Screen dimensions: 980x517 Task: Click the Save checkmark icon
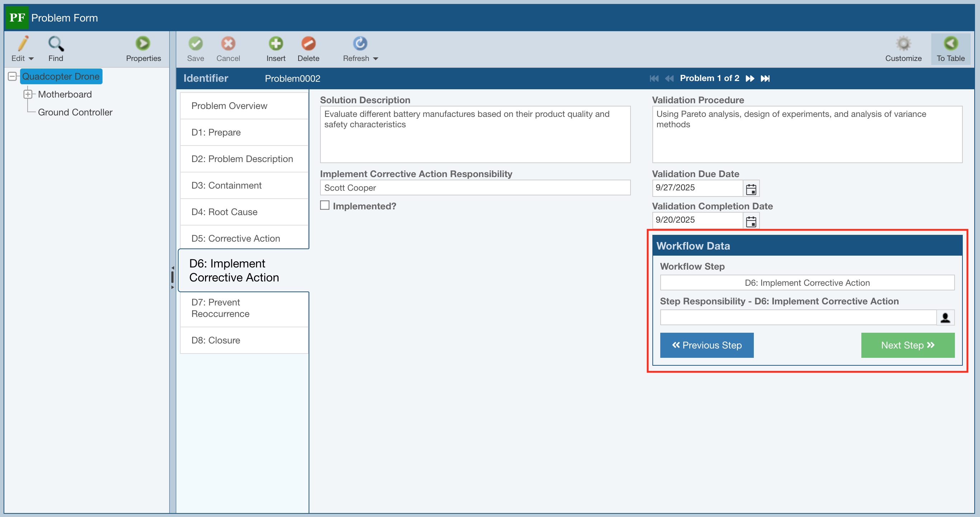(x=196, y=43)
